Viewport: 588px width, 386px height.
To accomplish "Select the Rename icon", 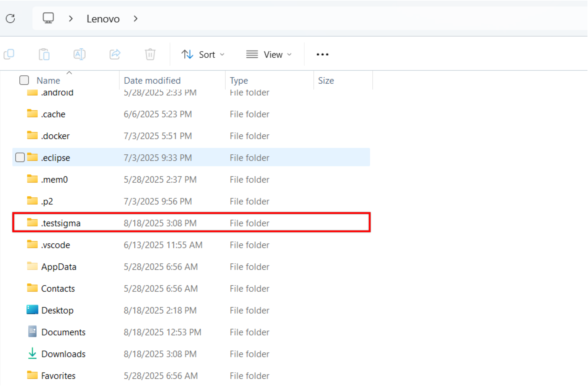I will (79, 54).
